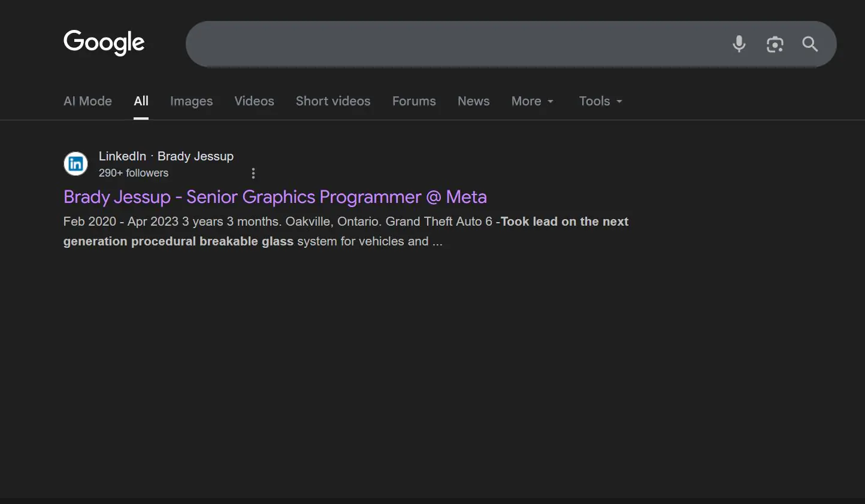Click the Google logo
The width and height of the screenshot is (865, 504).
[104, 42]
